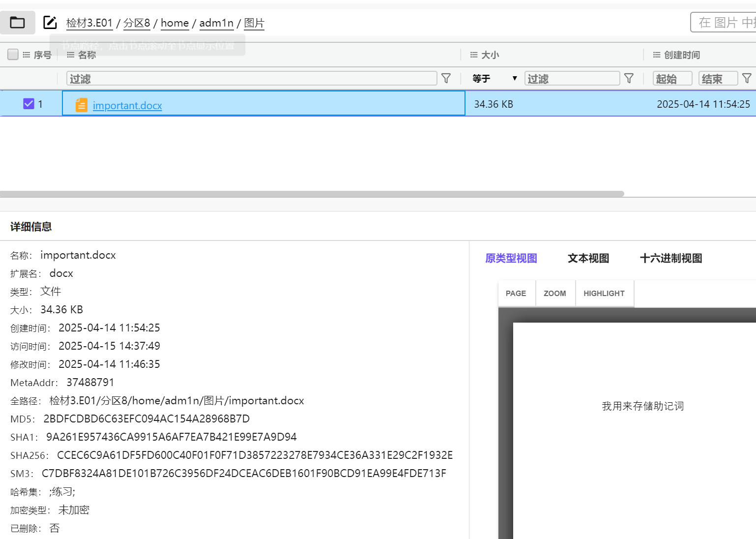This screenshot has width=756, height=539.
Task: Click the 详细信息 panel heading
Action: pyautogui.click(x=31, y=226)
